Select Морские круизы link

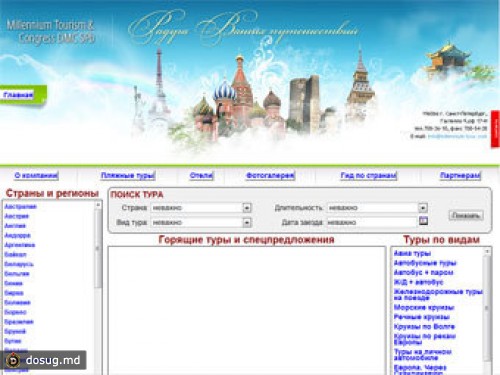[x=424, y=307]
